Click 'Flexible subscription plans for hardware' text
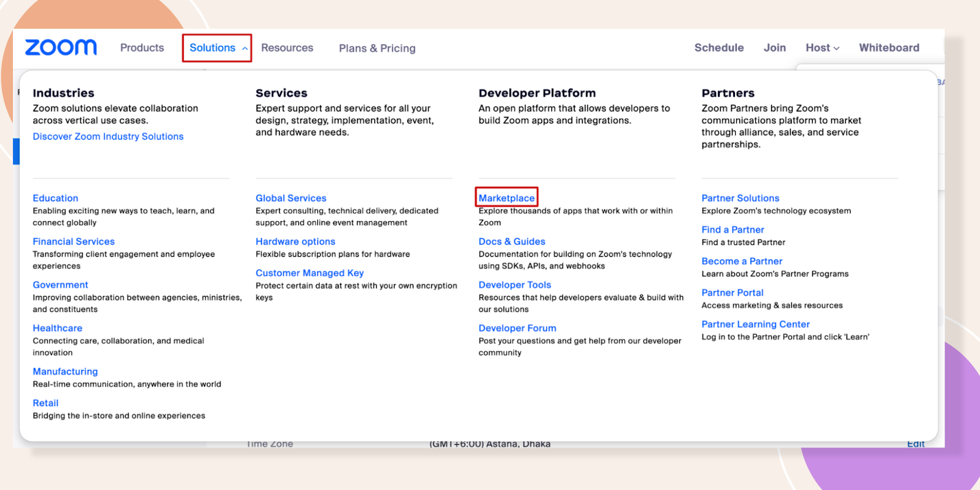Viewport: 980px width, 490px height. click(333, 254)
